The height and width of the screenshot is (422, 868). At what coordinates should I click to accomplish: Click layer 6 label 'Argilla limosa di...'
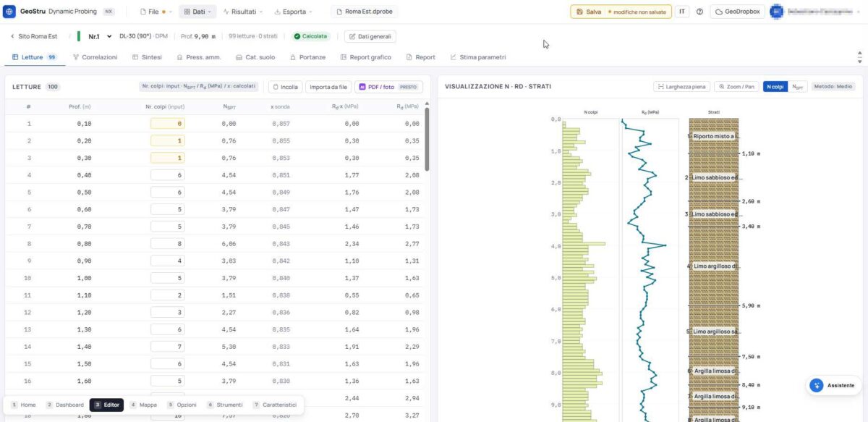pos(714,371)
